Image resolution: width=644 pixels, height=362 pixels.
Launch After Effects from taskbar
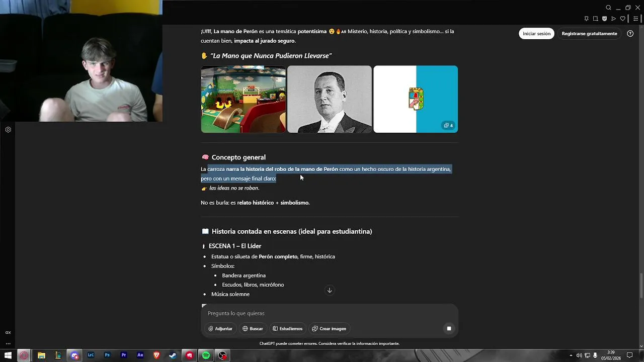click(140, 355)
